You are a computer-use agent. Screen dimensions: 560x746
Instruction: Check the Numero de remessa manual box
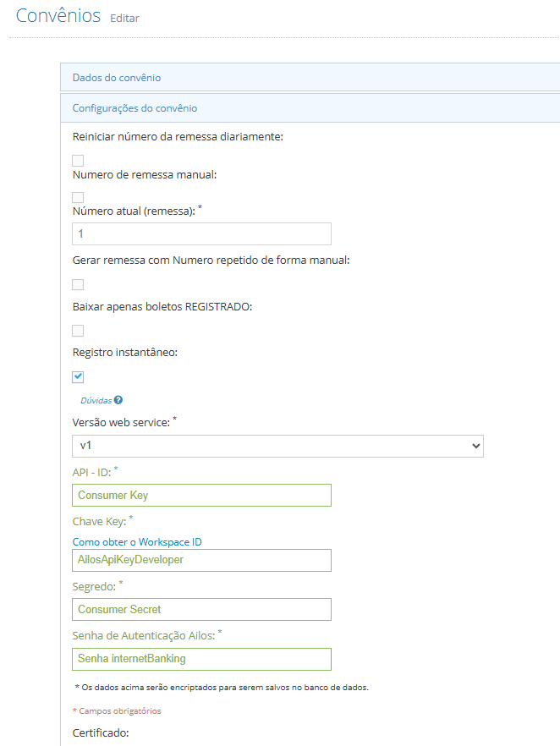pos(78,197)
